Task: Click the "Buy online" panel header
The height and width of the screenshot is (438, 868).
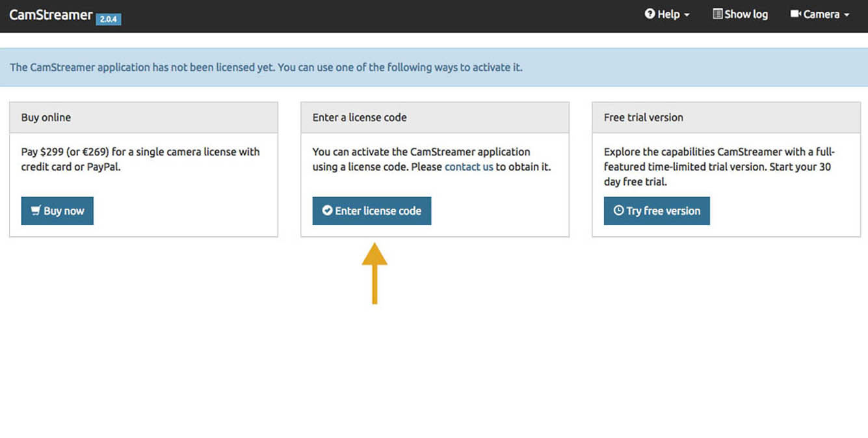Action: 143,117
